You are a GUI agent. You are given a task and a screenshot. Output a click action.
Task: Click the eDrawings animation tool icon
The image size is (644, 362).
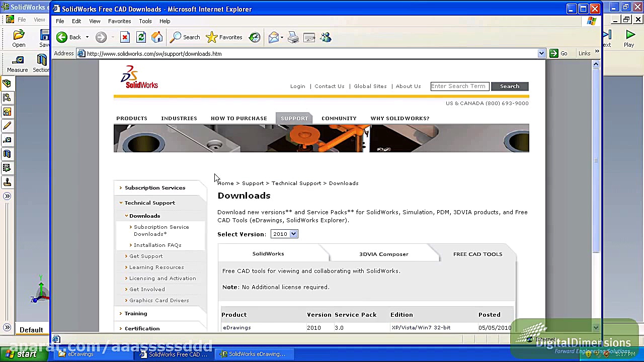pos(7,168)
